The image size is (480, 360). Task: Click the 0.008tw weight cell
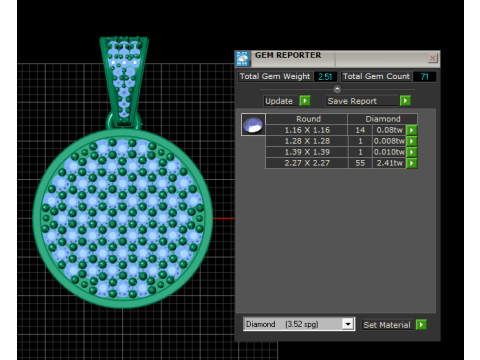coord(389,141)
